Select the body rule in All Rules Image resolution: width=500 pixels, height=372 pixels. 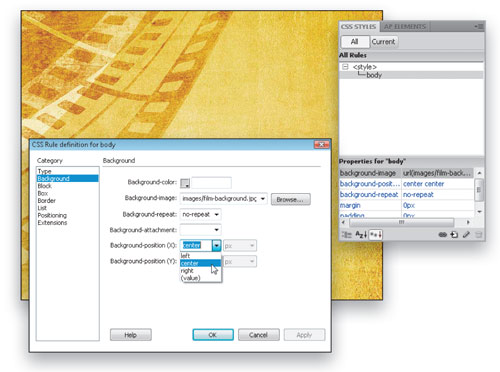click(374, 75)
